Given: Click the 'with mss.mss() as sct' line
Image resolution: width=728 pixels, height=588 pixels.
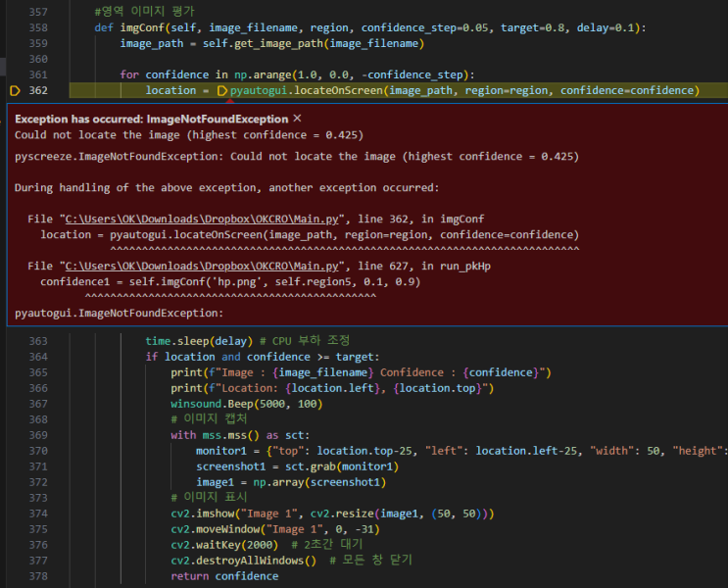Looking at the screenshot, I should coord(238,435).
